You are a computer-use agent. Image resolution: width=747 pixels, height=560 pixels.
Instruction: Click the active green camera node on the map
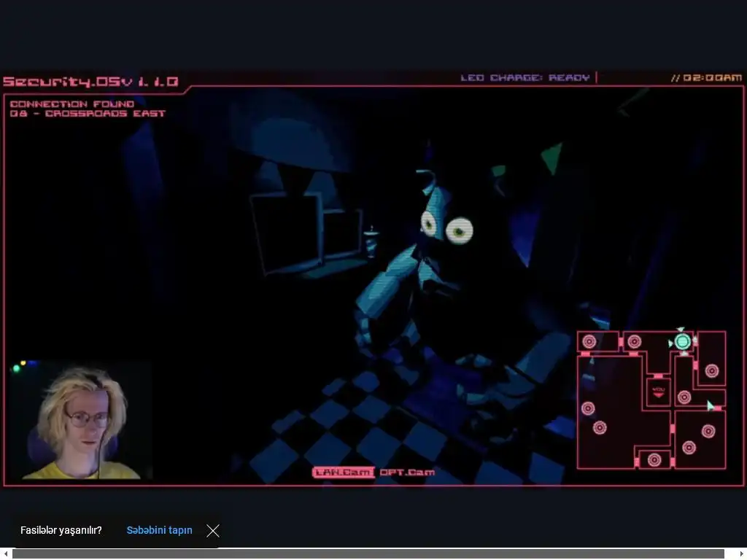coord(683,341)
